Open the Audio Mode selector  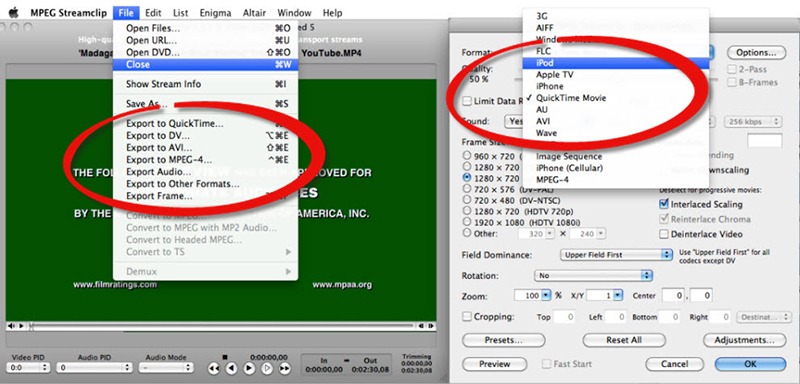point(166,367)
